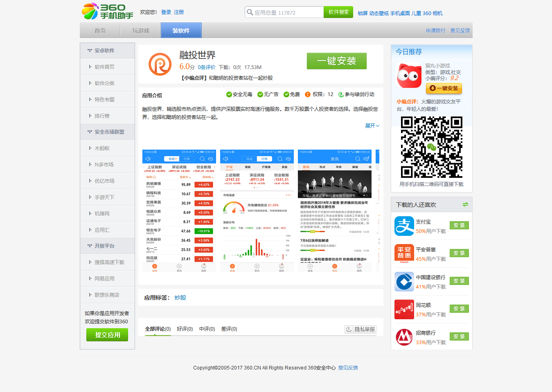552x392 pixels.
Task: Install 支付宝 with its 安装 button
Action: tap(459, 225)
